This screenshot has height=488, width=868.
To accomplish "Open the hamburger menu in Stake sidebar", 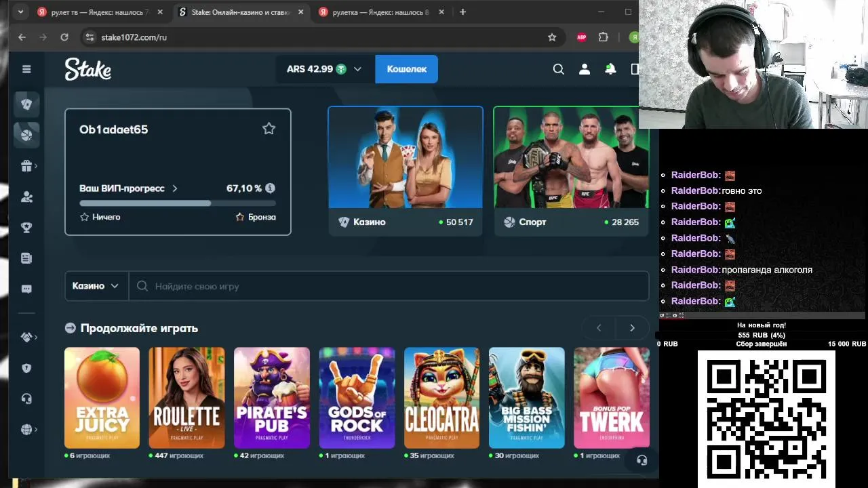I will (x=26, y=69).
